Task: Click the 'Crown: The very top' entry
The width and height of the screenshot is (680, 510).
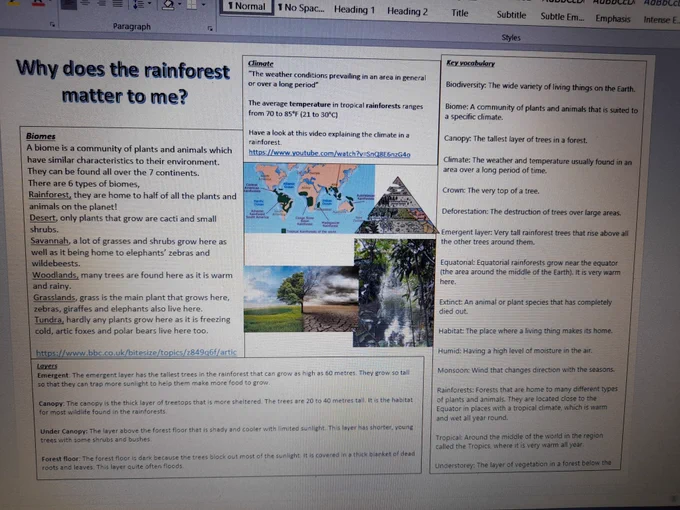Action: [491, 190]
